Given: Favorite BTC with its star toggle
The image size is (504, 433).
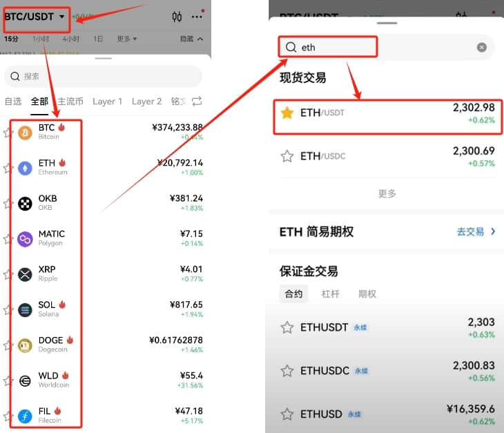Looking at the screenshot, I should pyautogui.click(x=7, y=133).
